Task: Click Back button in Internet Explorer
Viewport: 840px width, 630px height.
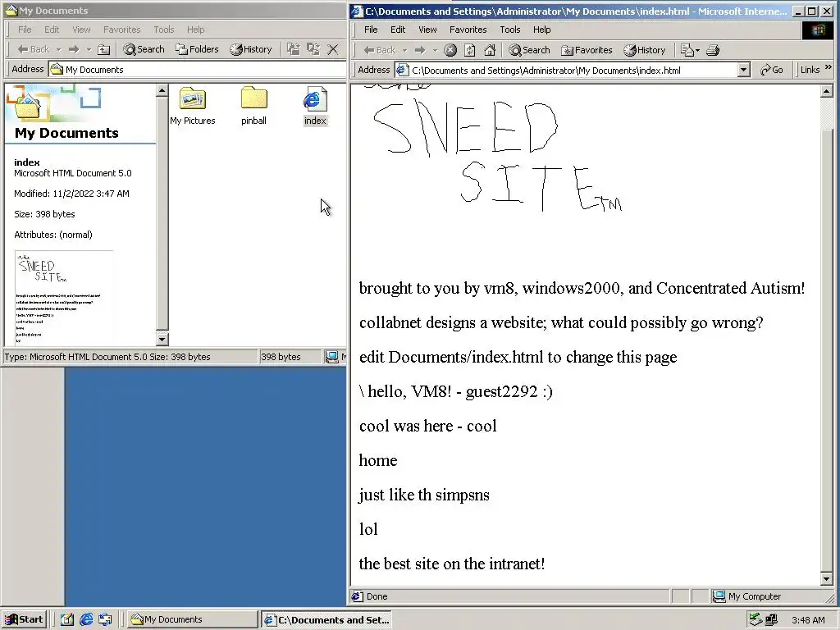Action: pyautogui.click(x=379, y=50)
